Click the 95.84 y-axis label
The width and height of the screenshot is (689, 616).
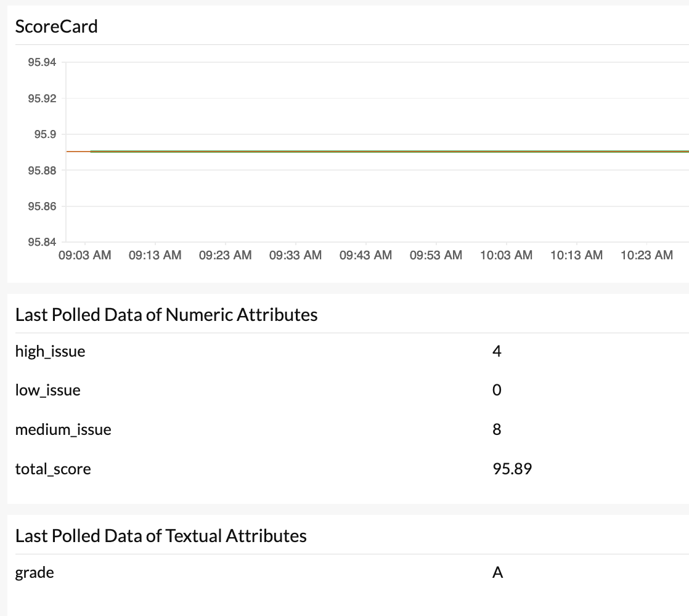(x=42, y=241)
